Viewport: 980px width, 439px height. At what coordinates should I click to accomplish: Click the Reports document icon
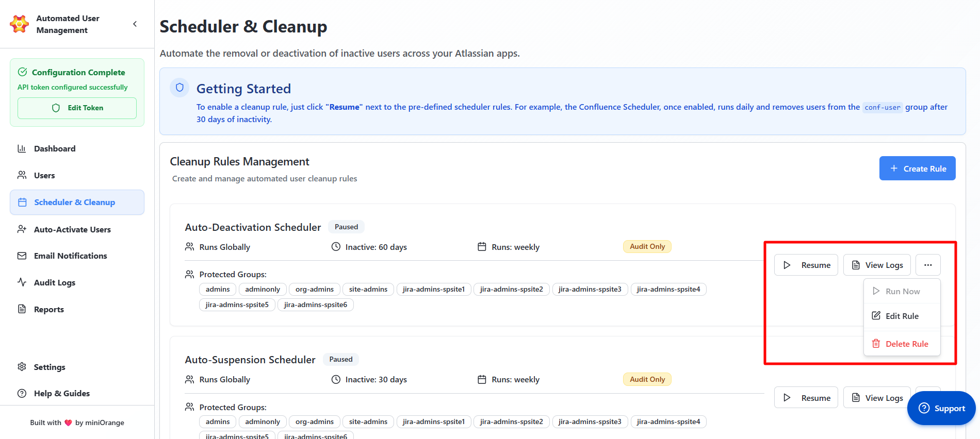coord(22,309)
